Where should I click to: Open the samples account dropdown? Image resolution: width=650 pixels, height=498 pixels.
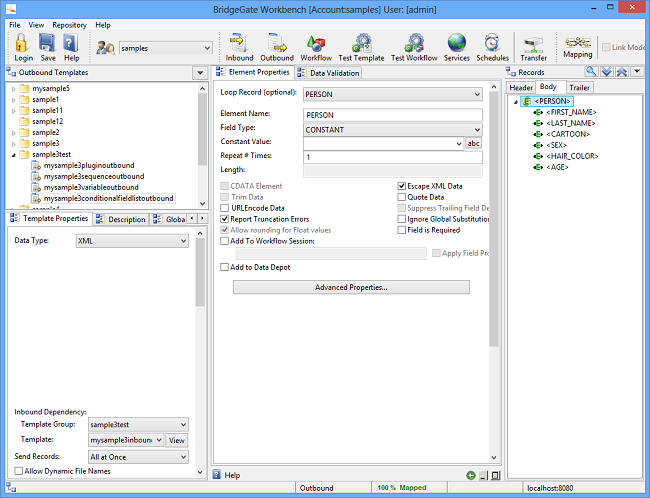tap(166, 48)
